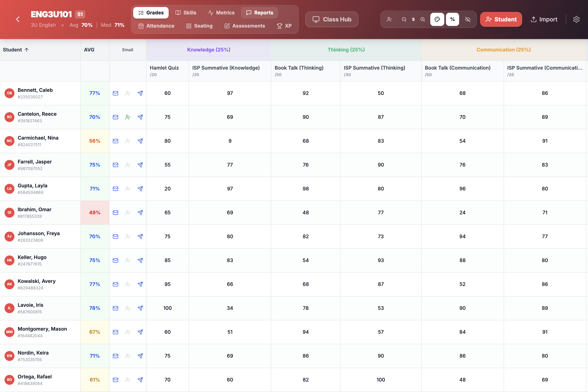The image size is (588, 392).
Task: Click the remove student person-minus icon
Action: 389,19
